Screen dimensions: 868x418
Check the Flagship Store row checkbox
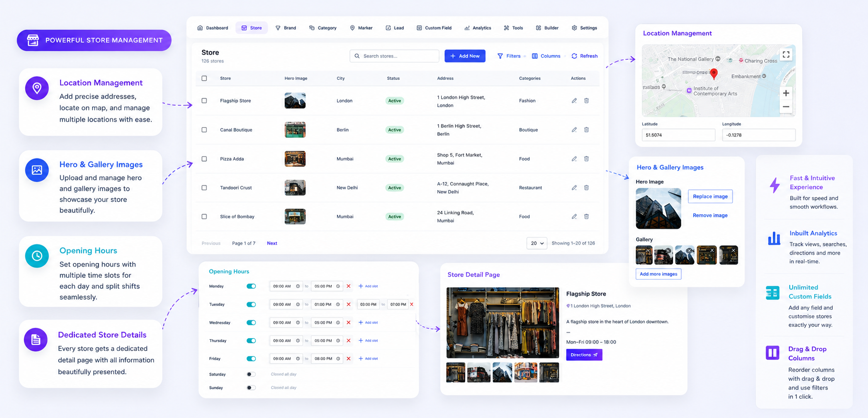point(204,101)
